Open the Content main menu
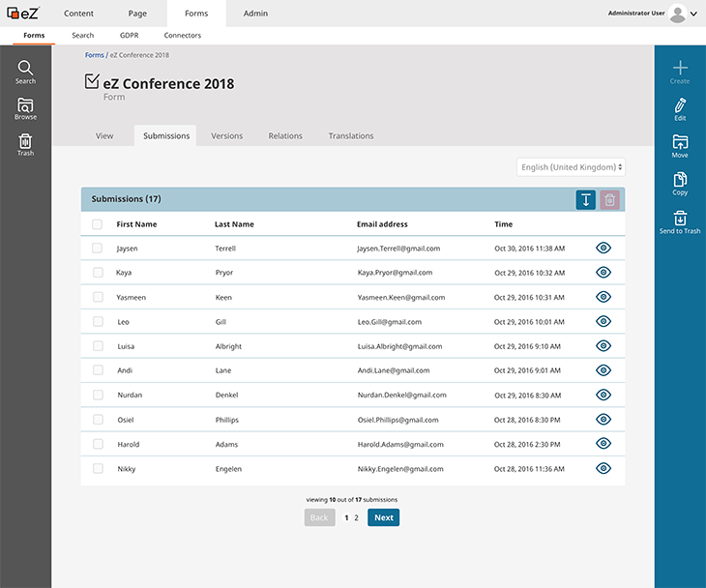Screen dimensions: 706x588 [78, 14]
